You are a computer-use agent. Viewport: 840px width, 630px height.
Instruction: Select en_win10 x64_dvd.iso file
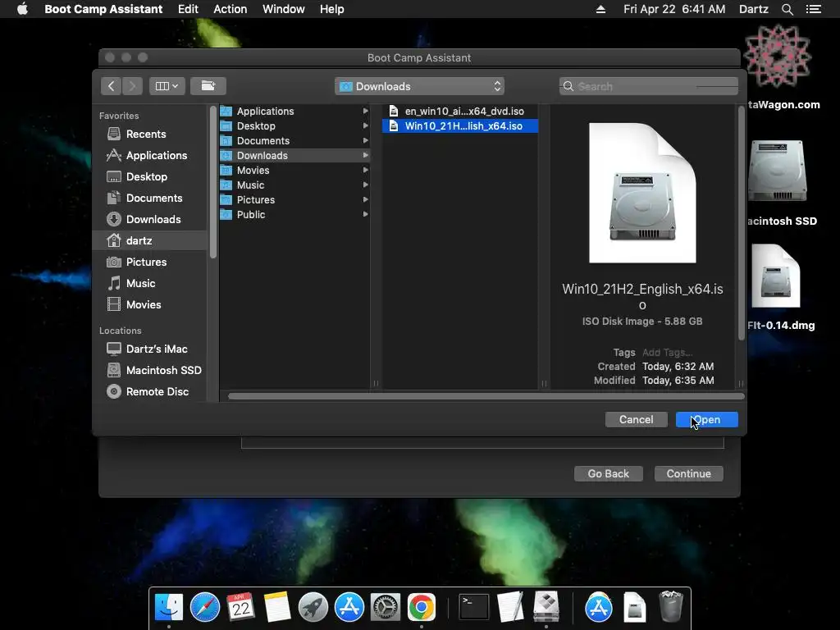coord(460,111)
